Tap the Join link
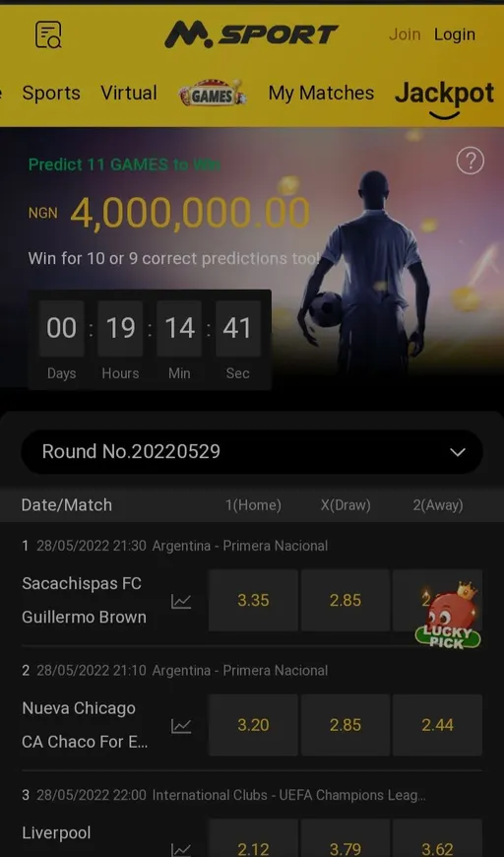504x857 pixels. [x=405, y=34]
